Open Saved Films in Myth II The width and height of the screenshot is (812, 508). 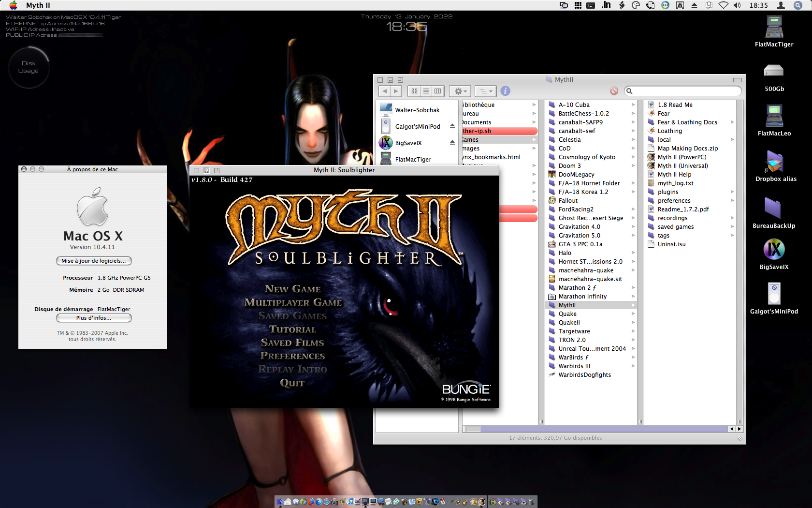coord(292,343)
